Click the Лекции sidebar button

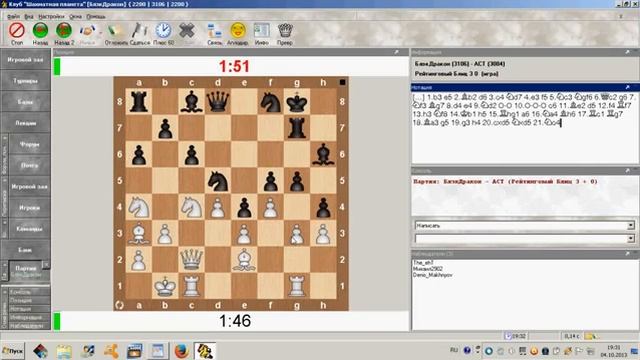(x=25, y=123)
